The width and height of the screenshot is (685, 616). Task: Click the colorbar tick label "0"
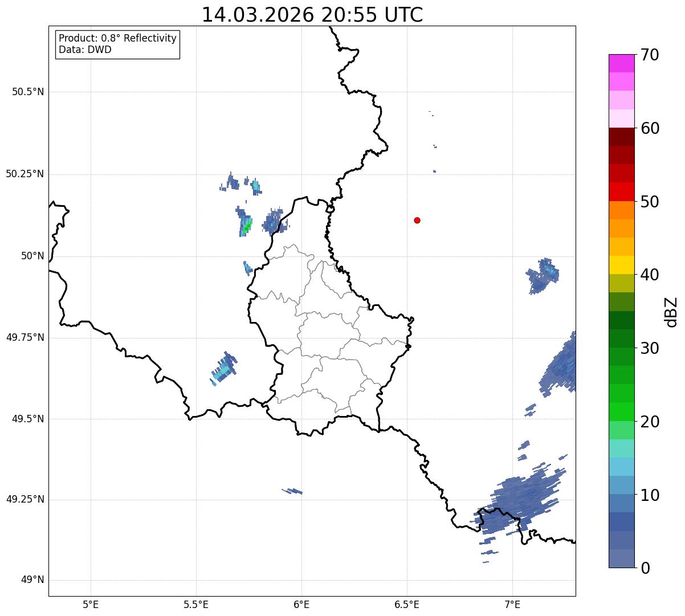645,568
